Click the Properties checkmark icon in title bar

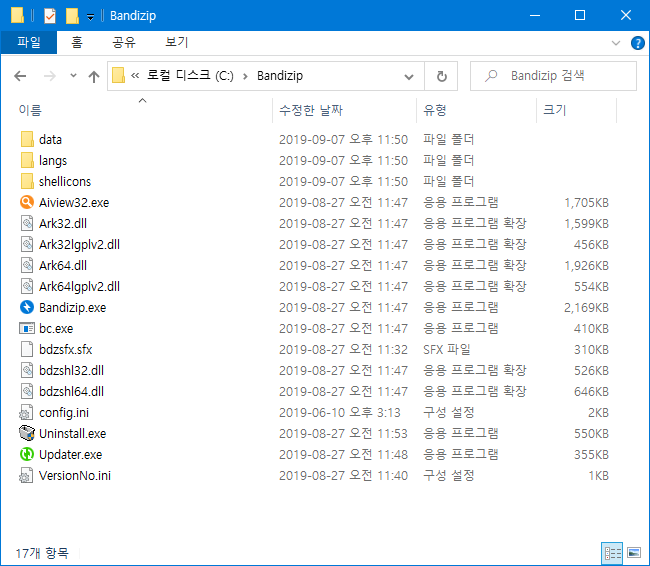[x=50, y=16]
